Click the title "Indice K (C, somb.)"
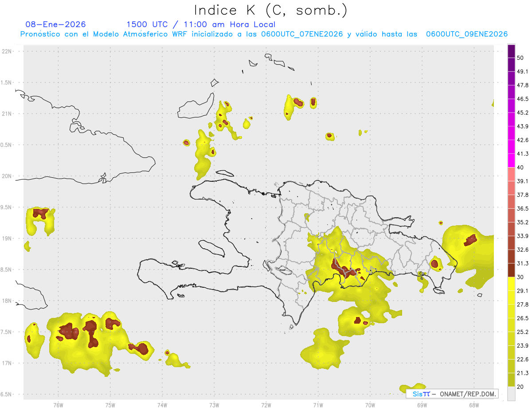This screenshot has height=411, width=532. 270,10
